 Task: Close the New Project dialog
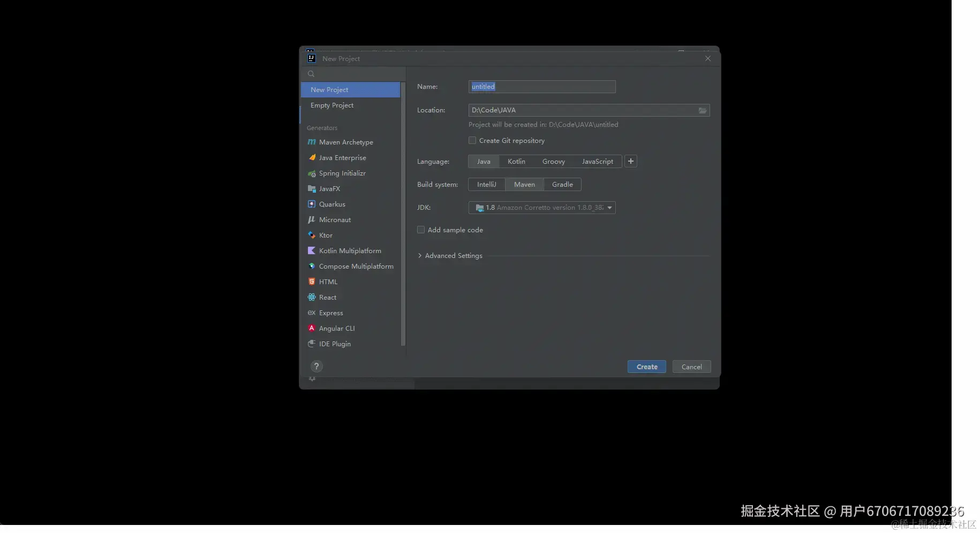[x=708, y=58]
